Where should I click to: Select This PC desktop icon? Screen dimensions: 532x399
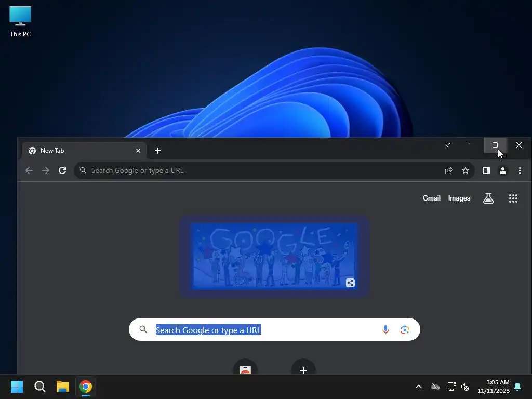tap(20, 22)
